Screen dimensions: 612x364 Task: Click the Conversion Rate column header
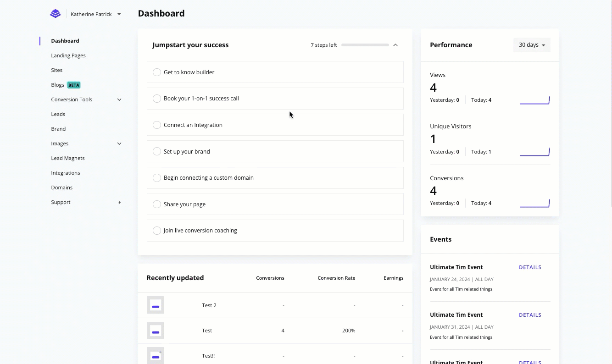point(336,278)
